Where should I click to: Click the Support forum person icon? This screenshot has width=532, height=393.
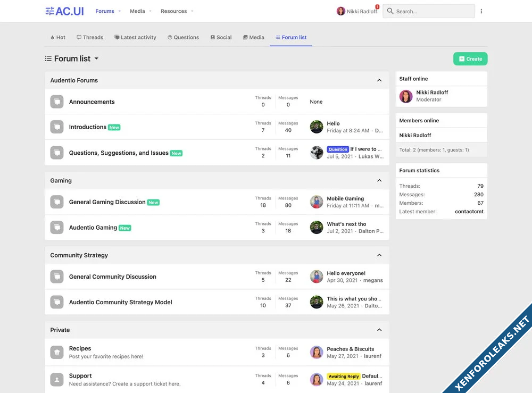[57, 379]
